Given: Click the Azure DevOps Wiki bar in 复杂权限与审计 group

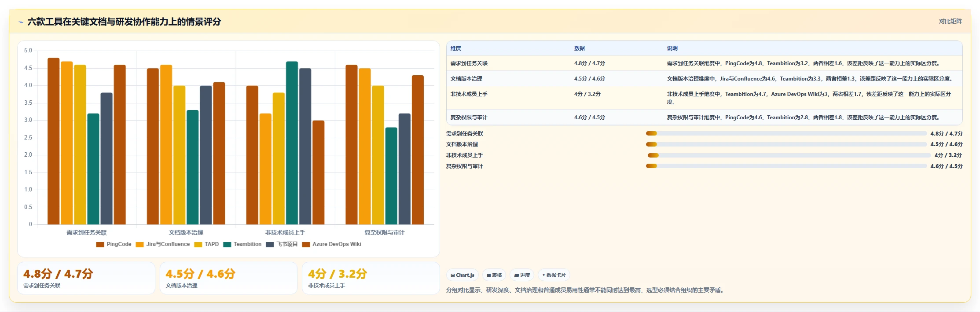Looking at the screenshot, I should [x=418, y=150].
